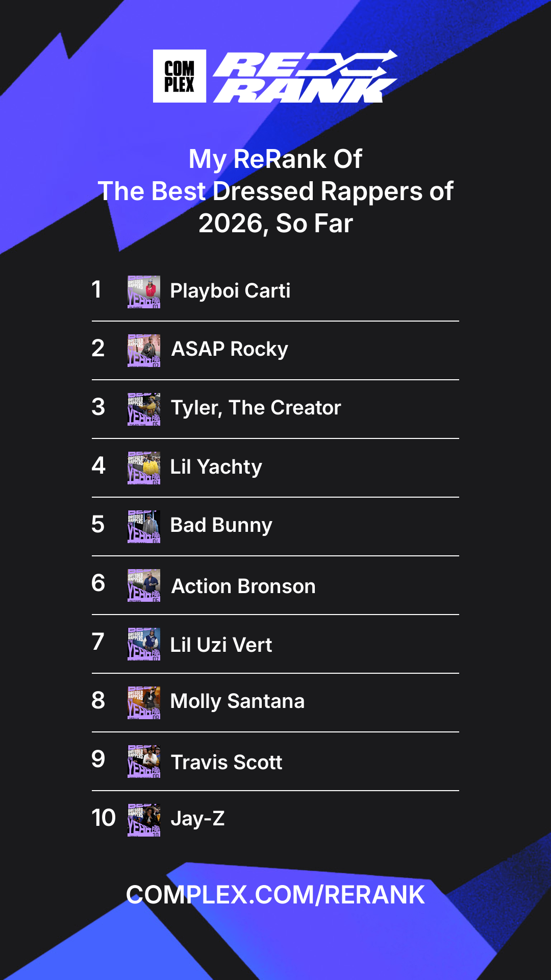Select the Travis Scott thumbnail
Screen dimensions: 551x980
click(x=144, y=762)
